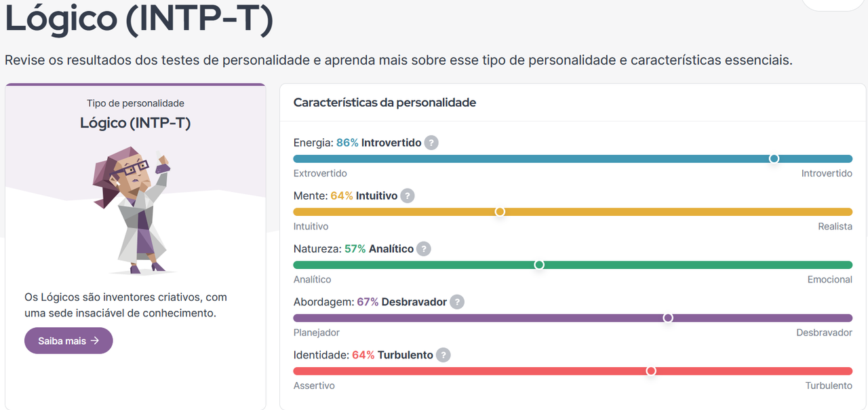Click the Abordagem slider handle

click(x=668, y=318)
